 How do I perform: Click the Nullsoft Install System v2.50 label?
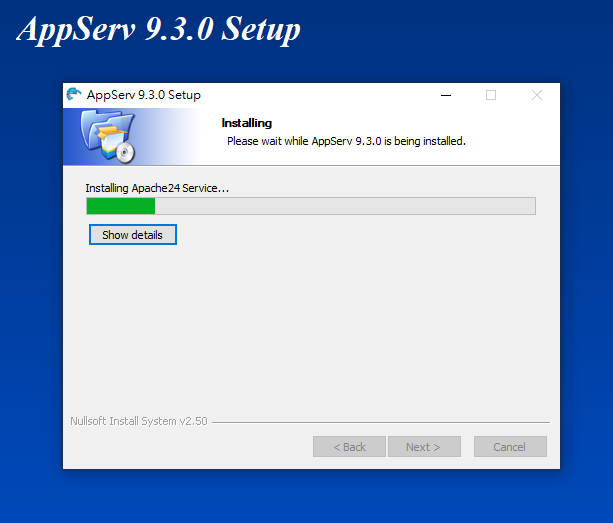pos(139,421)
